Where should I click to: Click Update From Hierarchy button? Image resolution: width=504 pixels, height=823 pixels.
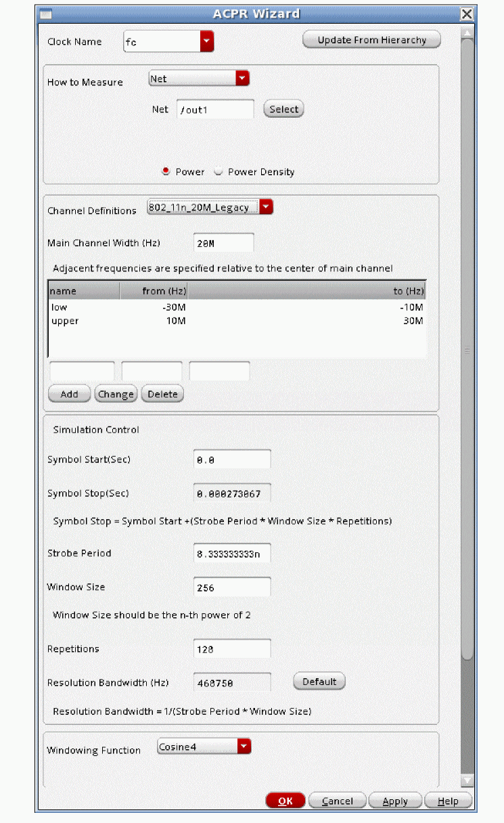tap(371, 40)
